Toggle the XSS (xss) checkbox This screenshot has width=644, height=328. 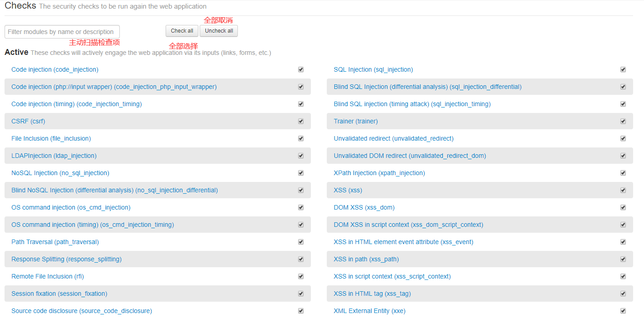[623, 190]
